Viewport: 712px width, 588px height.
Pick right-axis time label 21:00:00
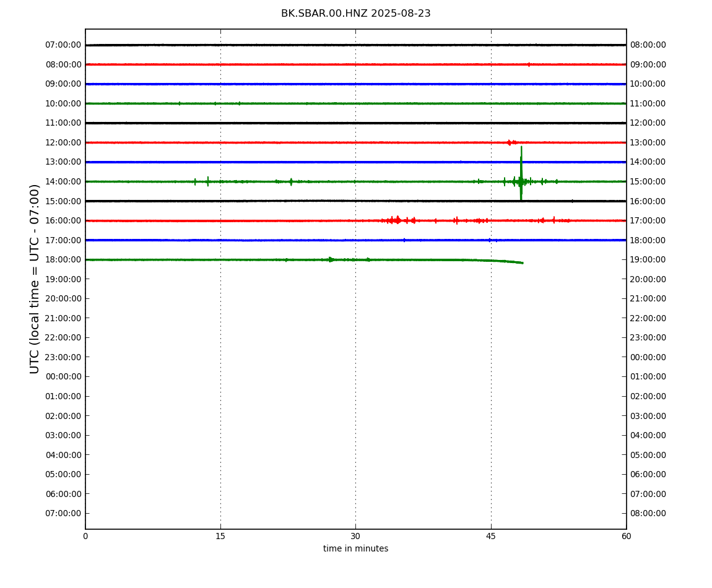tap(648, 299)
